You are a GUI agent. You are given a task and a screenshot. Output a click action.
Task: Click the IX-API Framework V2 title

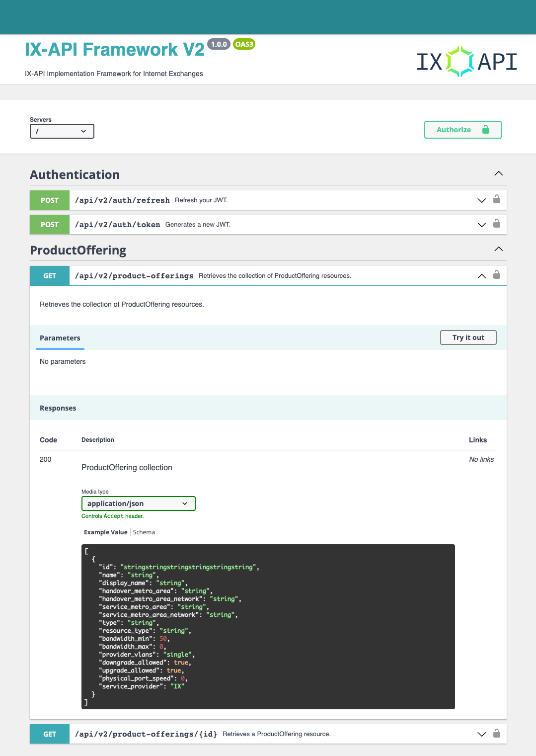click(115, 49)
